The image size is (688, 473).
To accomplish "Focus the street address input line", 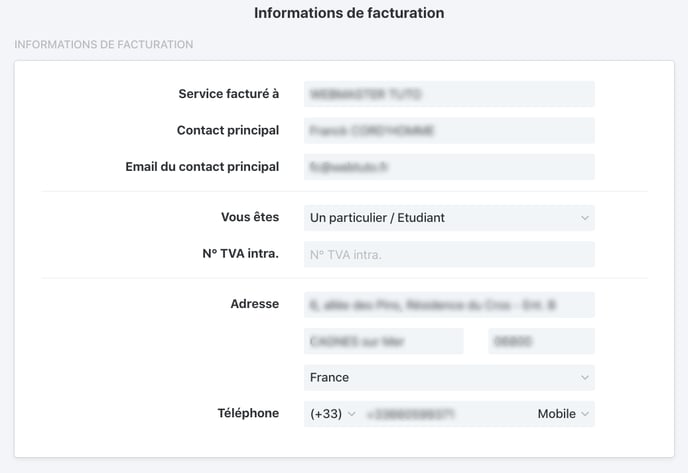I will click(x=449, y=305).
